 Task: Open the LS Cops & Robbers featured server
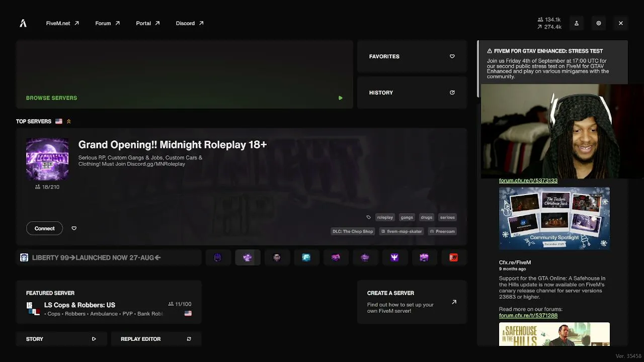click(109, 302)
